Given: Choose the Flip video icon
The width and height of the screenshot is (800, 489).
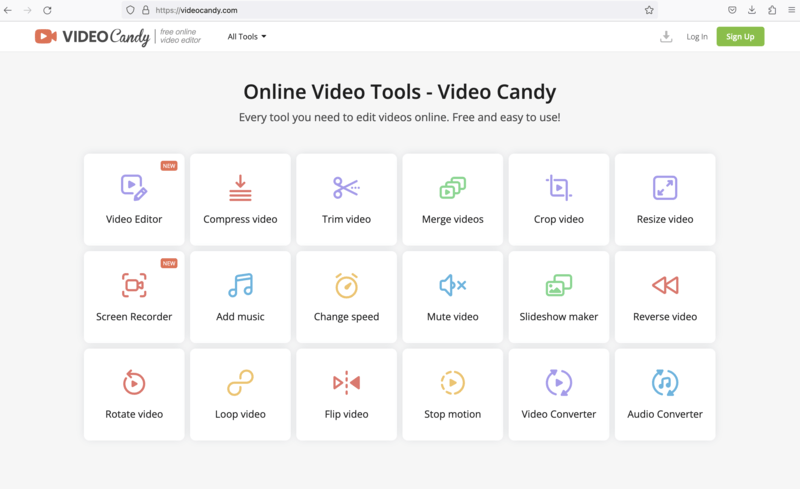Looking at the screenshot, I should tap(346, 382).
